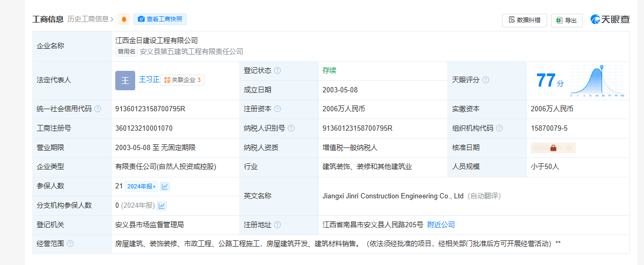644x265 pixels.
Task: Click 增值税一般纳税人 value
Action: click(x=350, y=147)
